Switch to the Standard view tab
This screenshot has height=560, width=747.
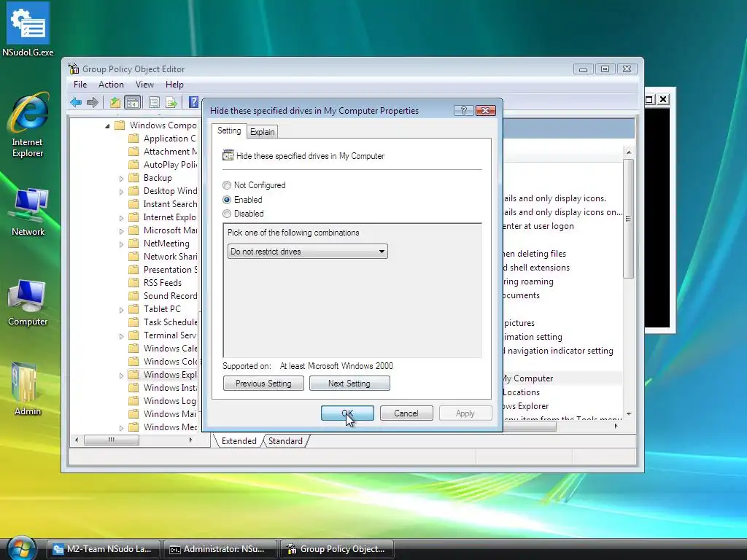[x=285, y=441]
